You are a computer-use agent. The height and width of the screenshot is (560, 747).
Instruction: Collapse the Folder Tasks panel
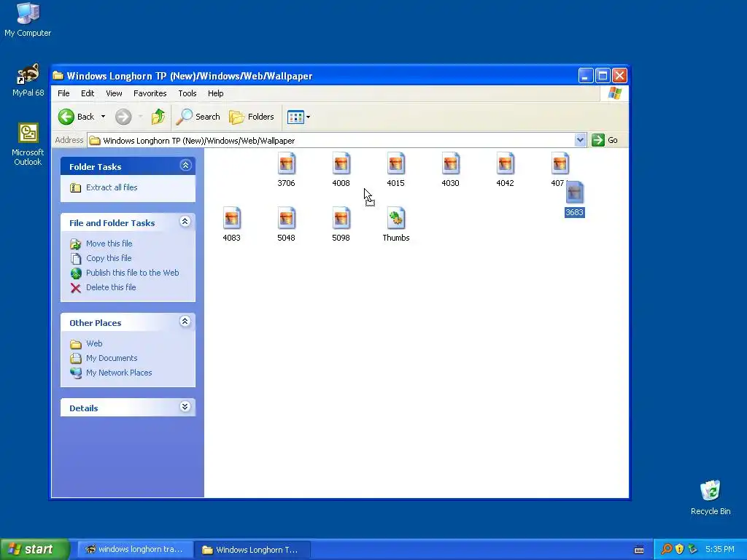pos(185,166)
